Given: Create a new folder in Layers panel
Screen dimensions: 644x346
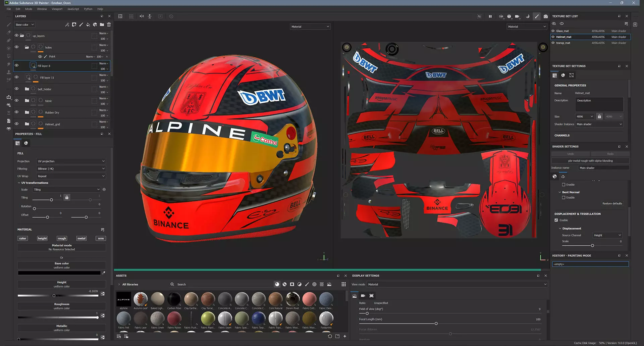Looking at the screenshot, I should click(102, 24).
